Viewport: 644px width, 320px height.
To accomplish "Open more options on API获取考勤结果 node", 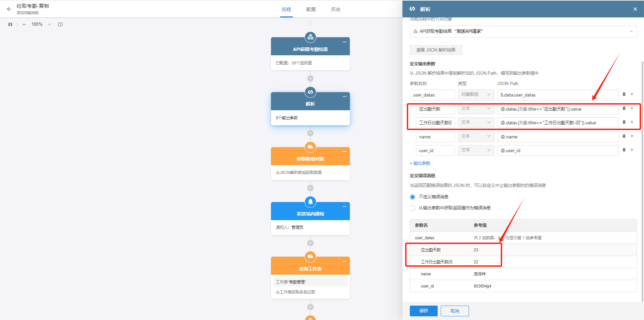I will point(344,42).
